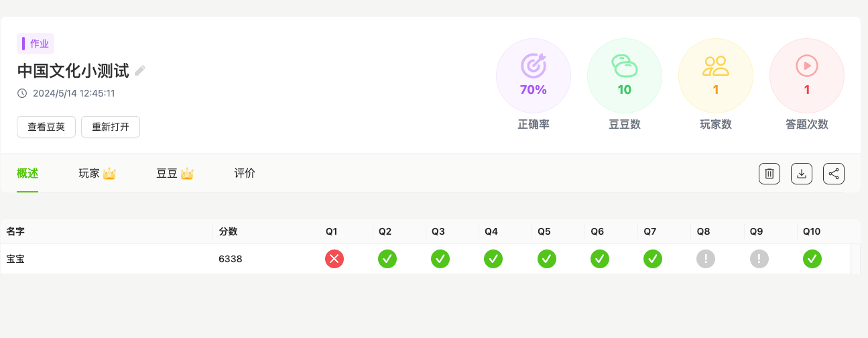Click the green checkmark under Q5
The width and height of the screenshot is (868, 338).
coord(547,259)
